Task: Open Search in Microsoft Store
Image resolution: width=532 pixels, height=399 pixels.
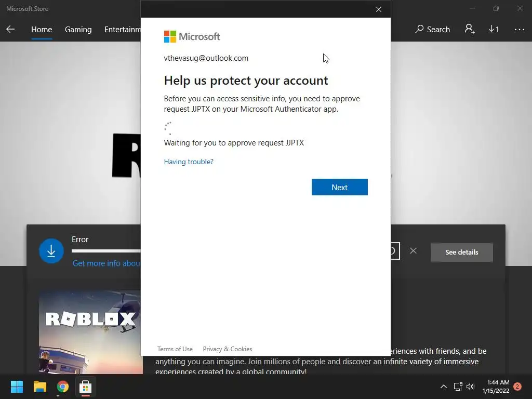Action: click(x=433, y=30)
